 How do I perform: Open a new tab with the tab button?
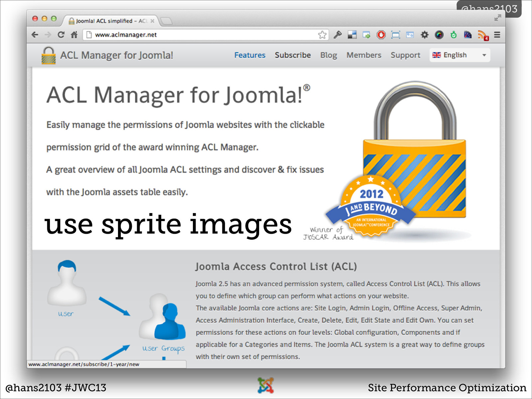(166, 21)
